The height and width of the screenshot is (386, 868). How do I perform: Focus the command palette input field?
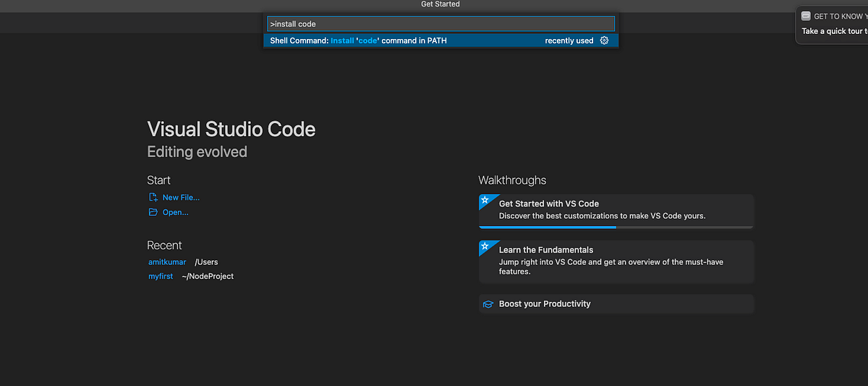(x=441, y=24)
